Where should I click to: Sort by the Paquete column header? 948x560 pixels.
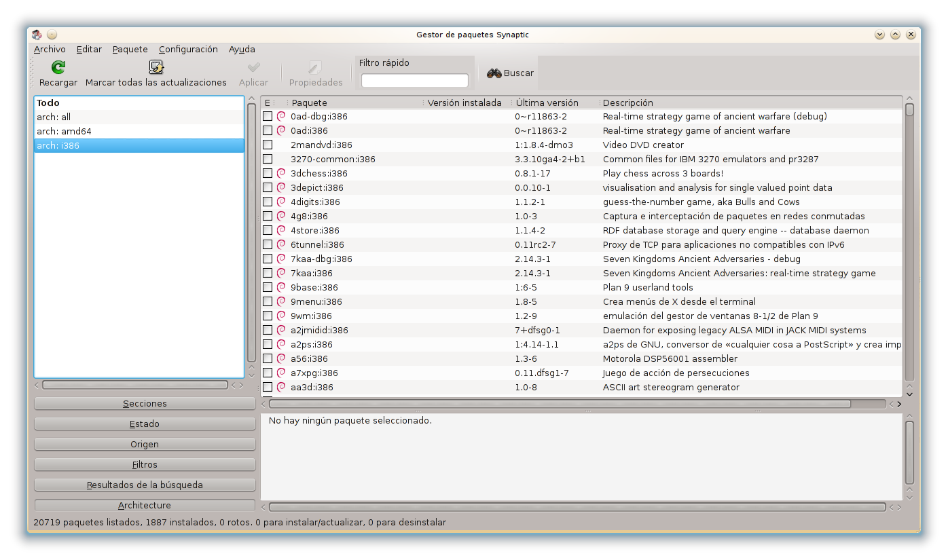[x=355, y=102]
